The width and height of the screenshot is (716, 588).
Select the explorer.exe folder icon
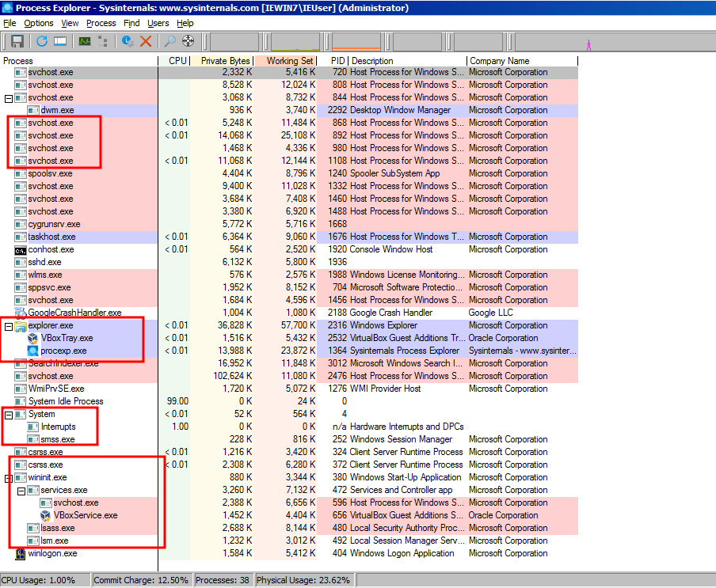coord(20,326)
